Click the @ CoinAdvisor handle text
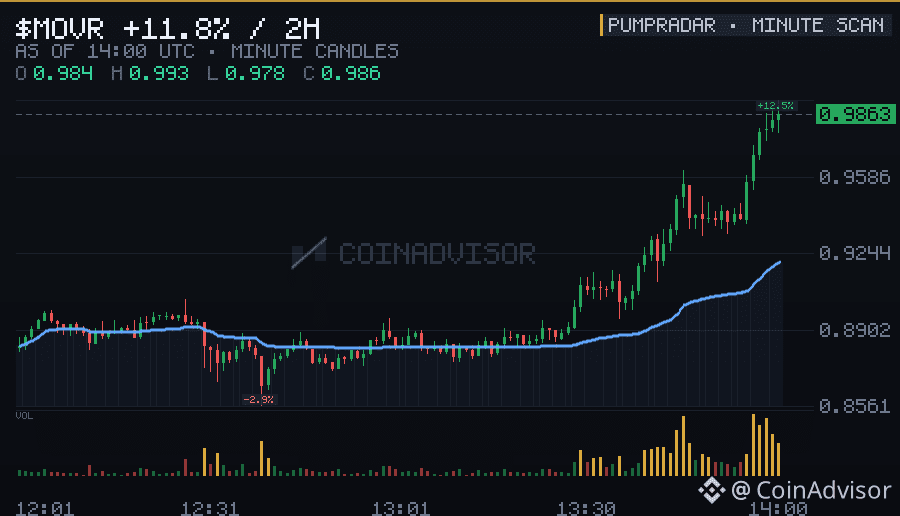The height and width of the screenshot is (516, 900). [811, 491]
